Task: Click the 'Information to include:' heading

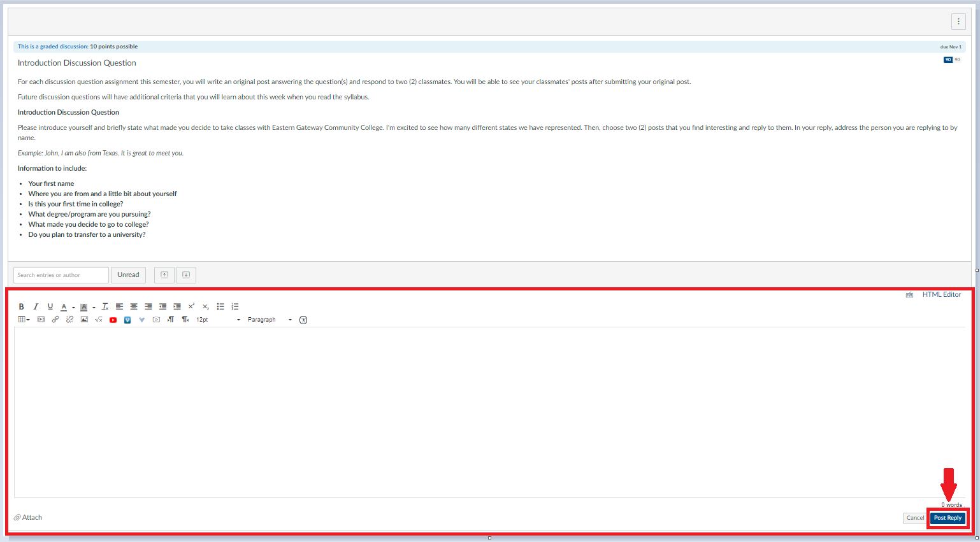Action: [52, 168]
